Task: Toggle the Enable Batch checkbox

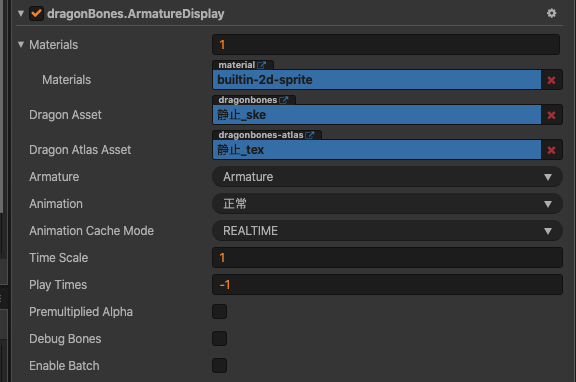Action: (219, 365)
